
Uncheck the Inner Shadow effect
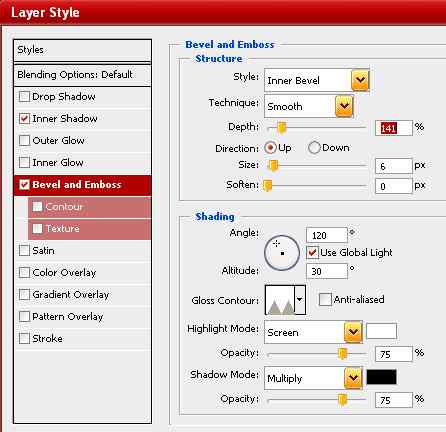[24, 119]
